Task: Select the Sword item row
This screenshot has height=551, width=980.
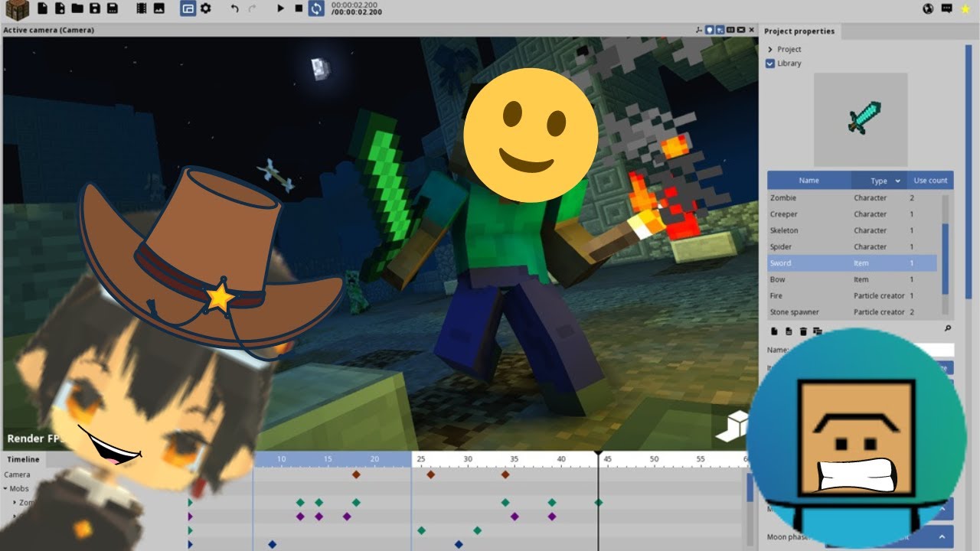Action: (852, 263)
